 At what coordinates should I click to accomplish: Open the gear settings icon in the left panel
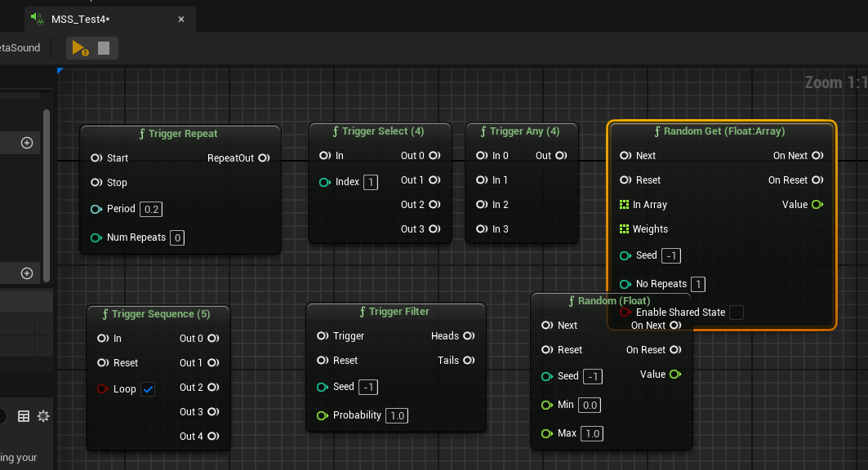point(43,416)
